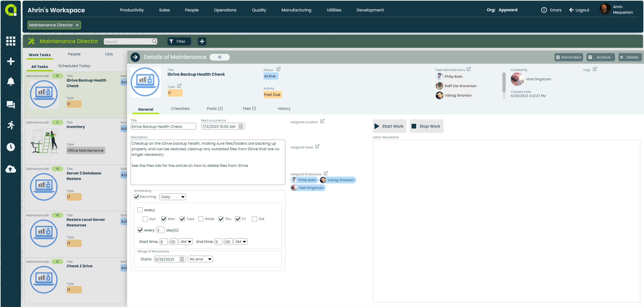The image size is (644, 307).
Task: Click Stop Work
Action: click(426, 126)
